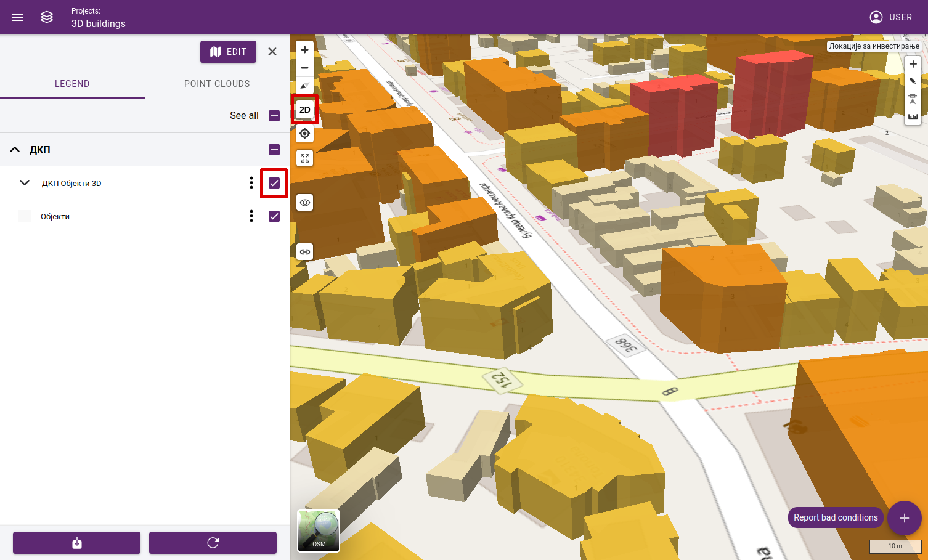
Task: Click Report bad conditions button
Action: coord(836,517)
